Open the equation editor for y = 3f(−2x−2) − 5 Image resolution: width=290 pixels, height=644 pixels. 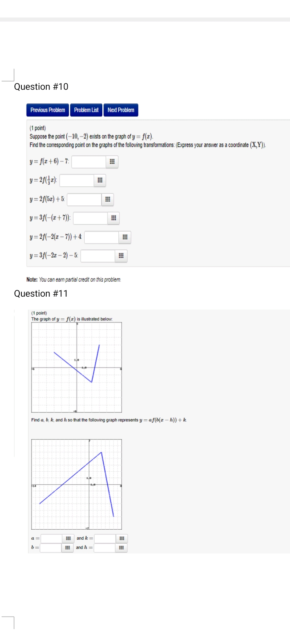(120, 256)
